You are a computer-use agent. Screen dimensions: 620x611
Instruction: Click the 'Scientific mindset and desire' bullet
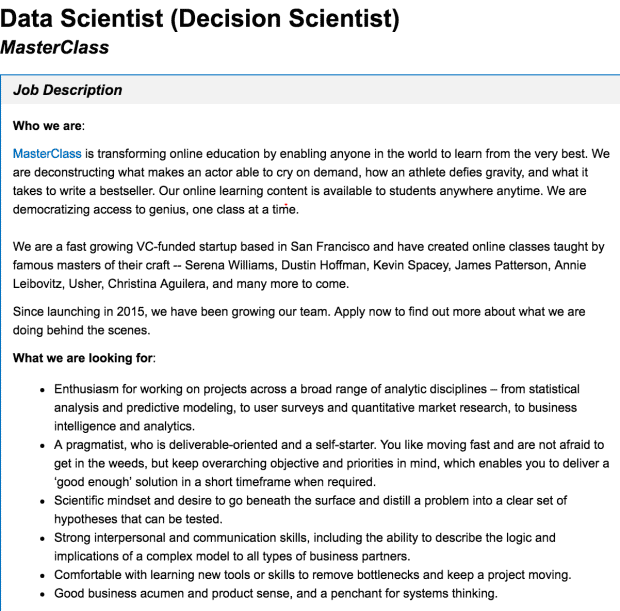310,510
